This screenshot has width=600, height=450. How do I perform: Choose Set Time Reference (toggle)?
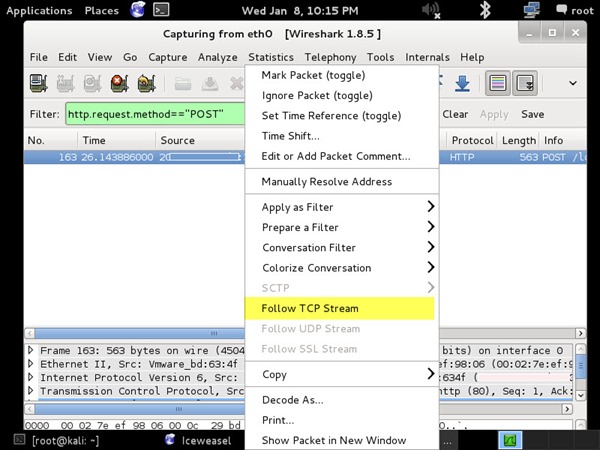(x=341, y=116)
